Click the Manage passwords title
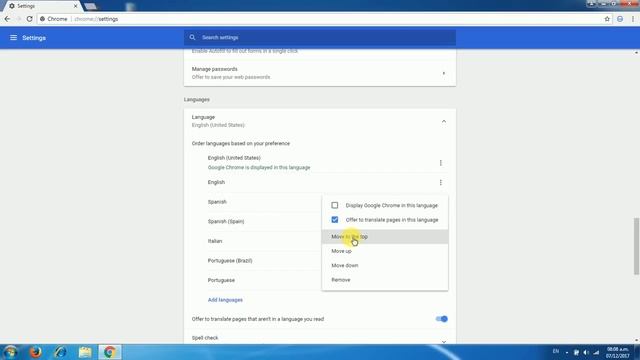Image resolution: width=640 pixels, height=360 pixels. (x=215, y=69)
